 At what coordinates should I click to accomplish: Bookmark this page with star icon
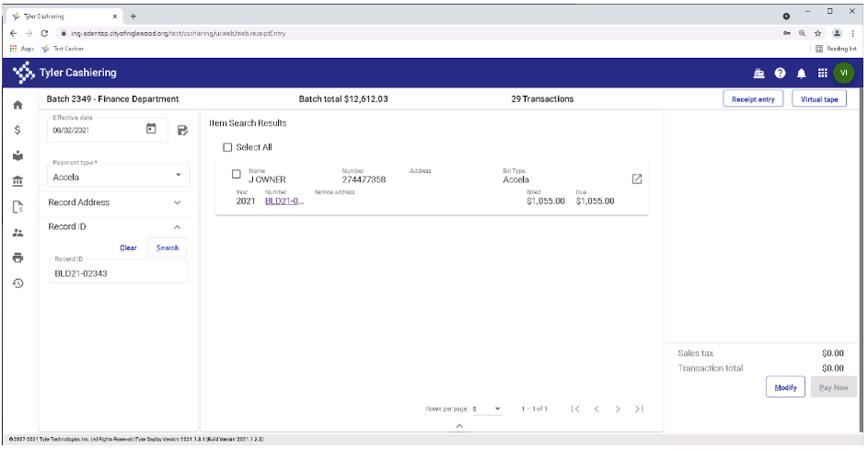click(x=817, y=33)
